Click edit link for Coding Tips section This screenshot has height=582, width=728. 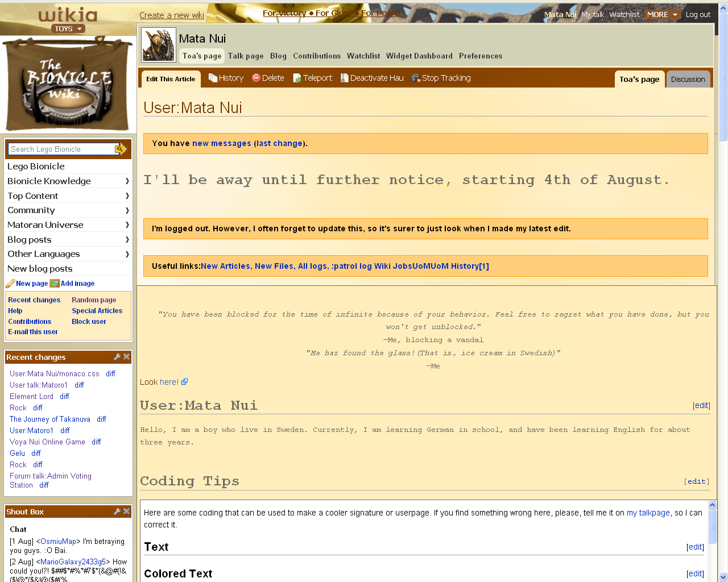click(x=697, y=481)
